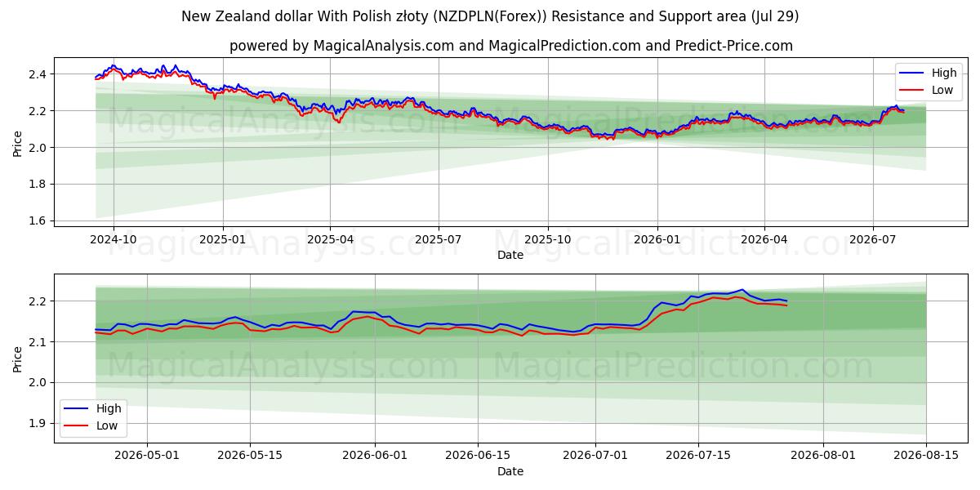Screen dimensions: 980x490
Task: Click the '2025-01' date tick label
Action: click(x=222, y=241)
